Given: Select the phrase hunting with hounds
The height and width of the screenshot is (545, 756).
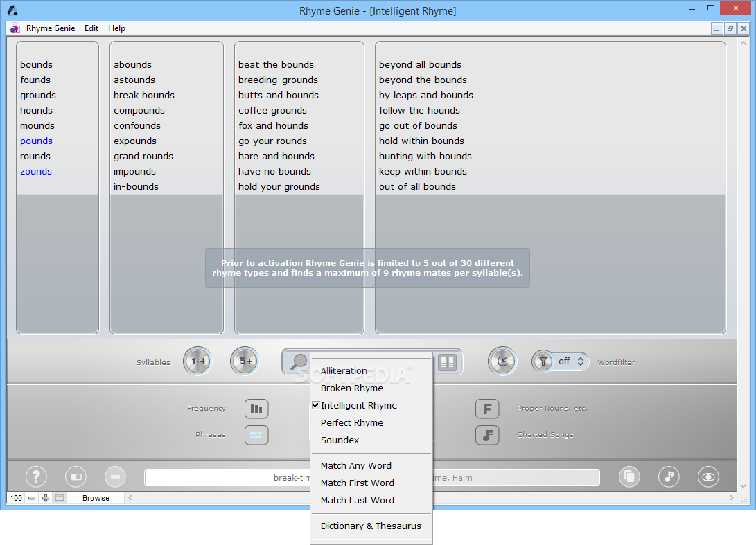Looking at the screenshot, I should [425, 156].
